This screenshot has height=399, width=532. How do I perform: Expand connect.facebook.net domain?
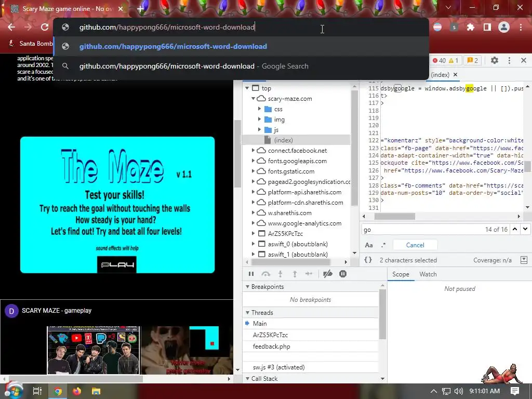coord(253,151)
